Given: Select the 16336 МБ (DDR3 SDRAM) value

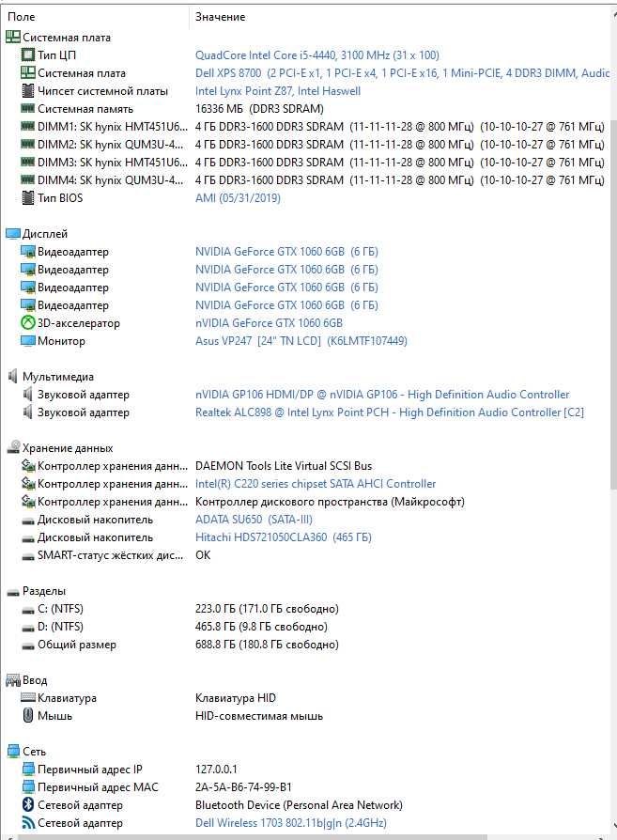Looking at the screenshot, I should click(259, 108).
